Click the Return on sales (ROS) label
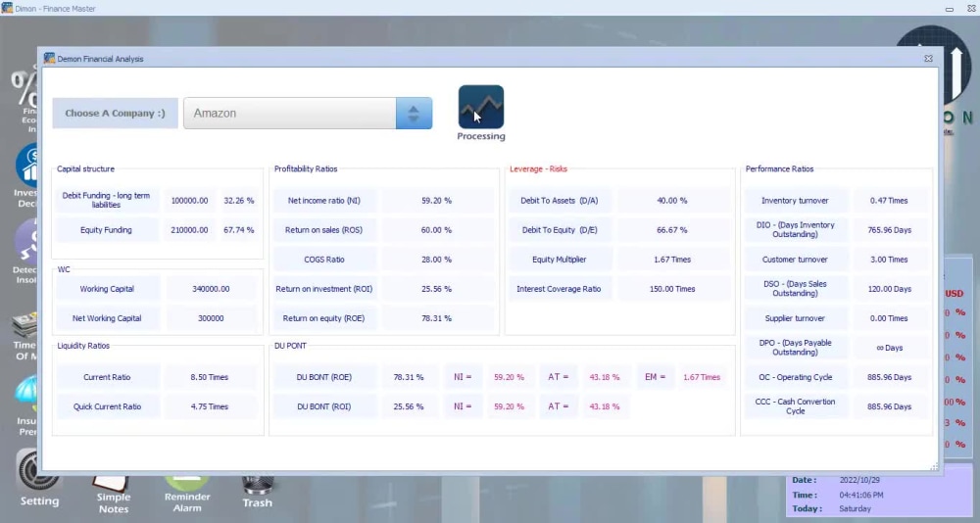Viewport: 980px width, 523px height. pyautogui.click(x=323, y=230)
